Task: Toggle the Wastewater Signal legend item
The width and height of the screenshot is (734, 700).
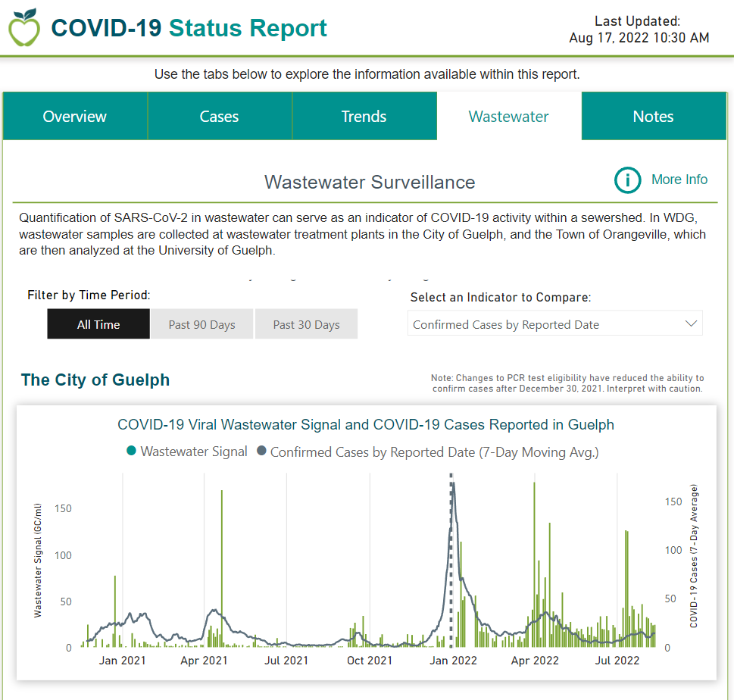Action: (187, 452)
